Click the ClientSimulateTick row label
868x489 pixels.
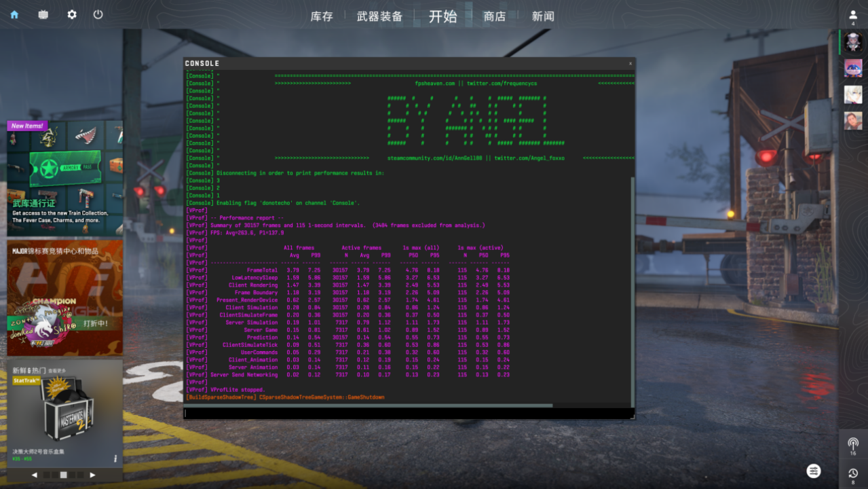point(250,344)
